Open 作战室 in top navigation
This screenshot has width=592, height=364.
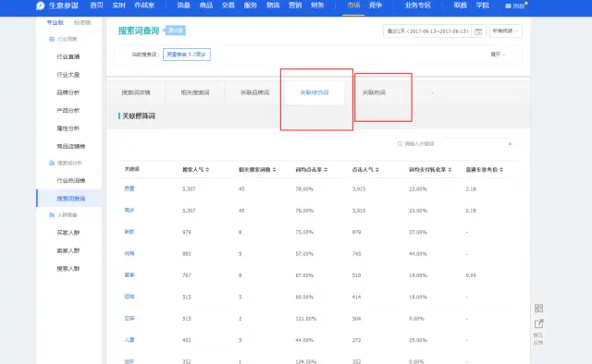pyautogui.click(x=144, y=6)
